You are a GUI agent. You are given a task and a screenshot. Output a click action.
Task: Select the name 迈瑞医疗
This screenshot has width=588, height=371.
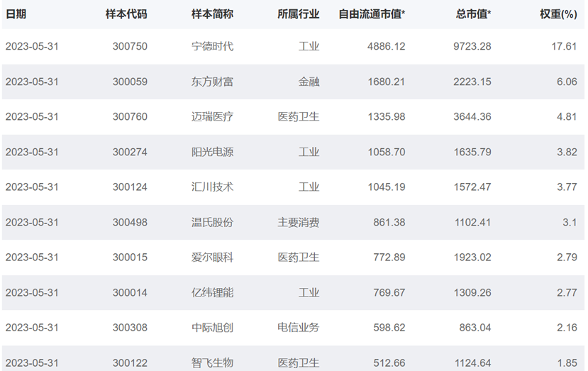click(x=212, y=116)
